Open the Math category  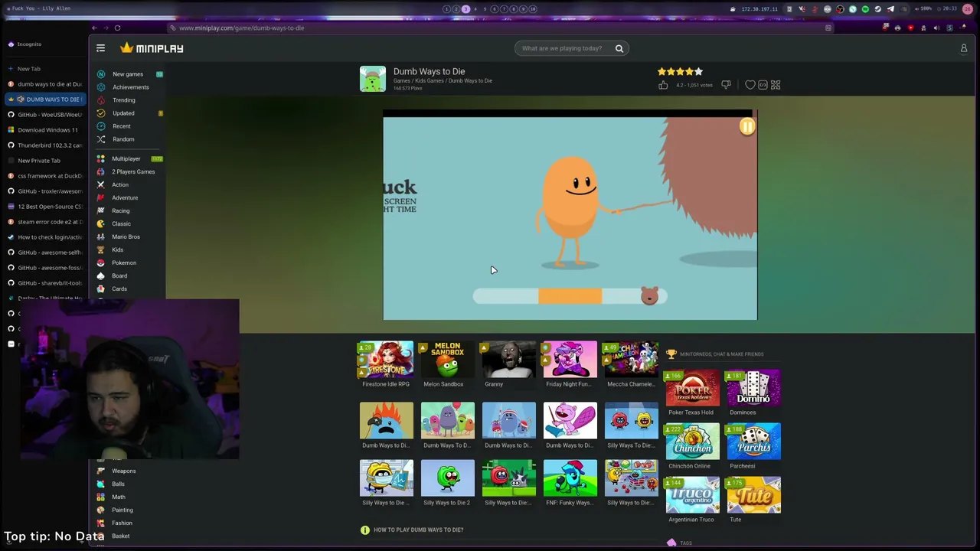click(x=119, y=497)
